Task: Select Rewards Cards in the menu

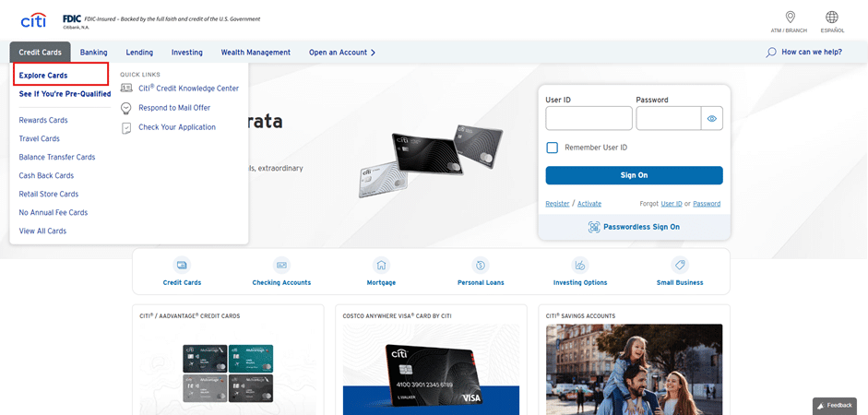Action: coord(43,120)
